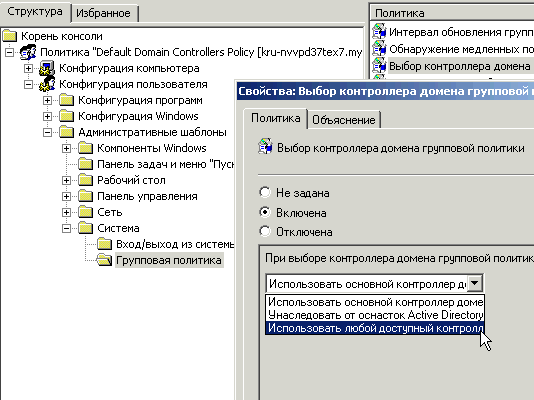Image resolution: width=534 pixels, height=400 pixels.
Task: Choose Использовать любой доступный контроллер option
Action: coord(375,328)
